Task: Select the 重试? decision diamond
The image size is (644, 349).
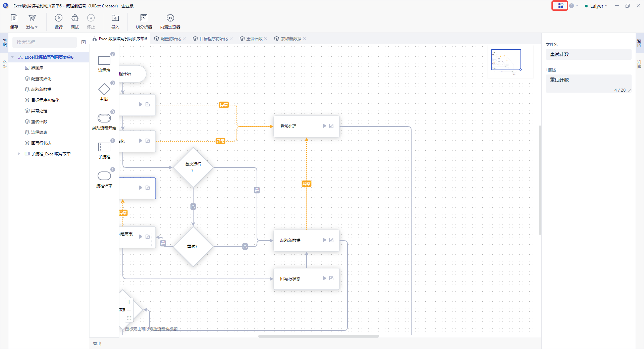Action: (x=193, y=247)
